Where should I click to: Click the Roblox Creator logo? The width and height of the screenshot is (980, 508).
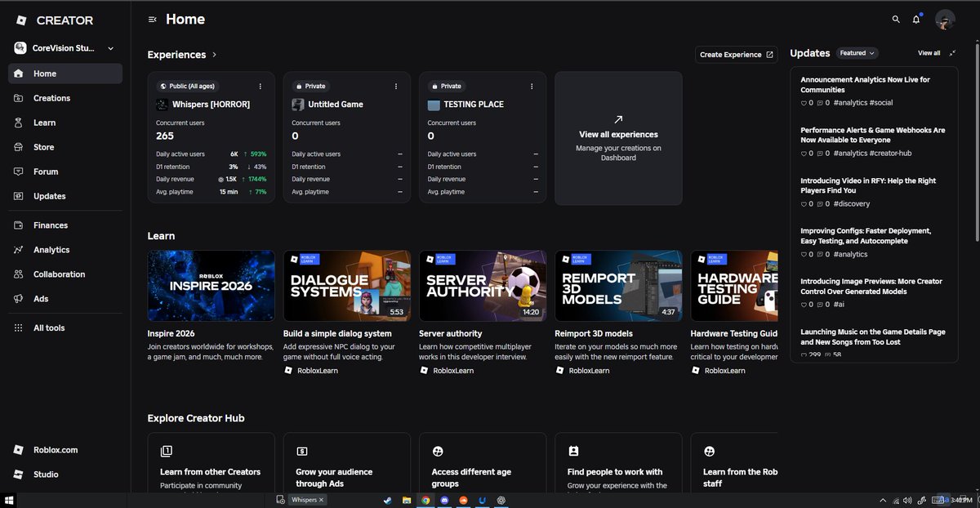click(55, 20)
